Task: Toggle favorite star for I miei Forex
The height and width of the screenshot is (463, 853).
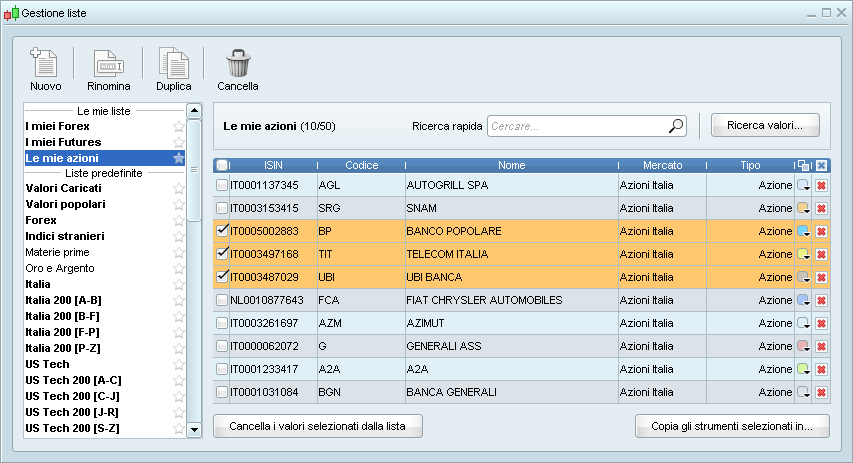Action: coord(179,126)
